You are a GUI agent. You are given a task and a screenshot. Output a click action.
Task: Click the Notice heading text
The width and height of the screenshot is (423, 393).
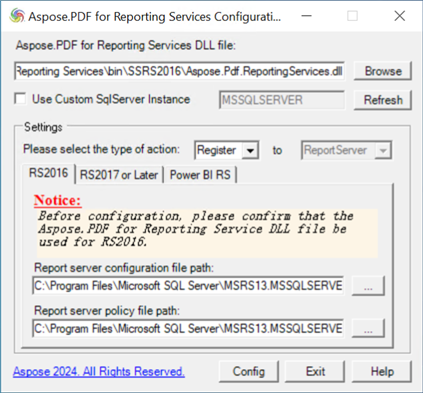point(57,200)
